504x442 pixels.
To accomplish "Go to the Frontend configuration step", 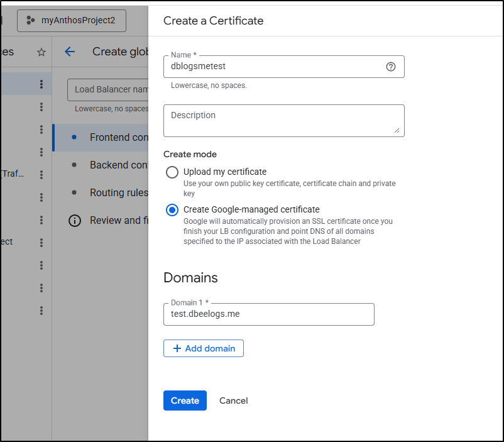I will click(x=118, y=137).
